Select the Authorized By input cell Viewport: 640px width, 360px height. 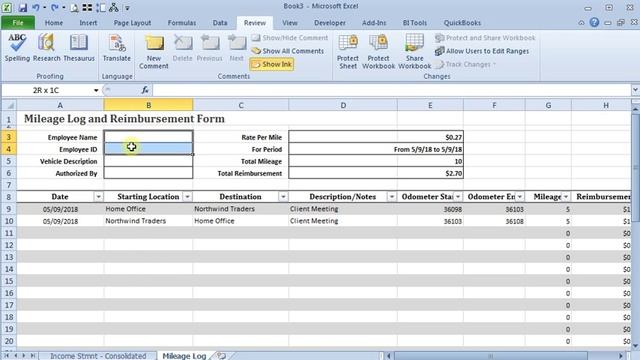click(148, 173)
